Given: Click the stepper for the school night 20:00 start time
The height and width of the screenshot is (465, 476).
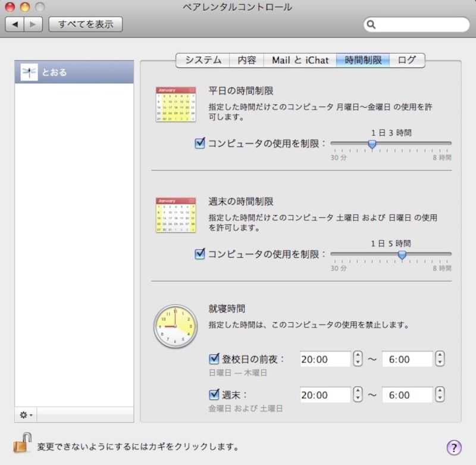Looking at the screenshot, I should click(358, 359).
